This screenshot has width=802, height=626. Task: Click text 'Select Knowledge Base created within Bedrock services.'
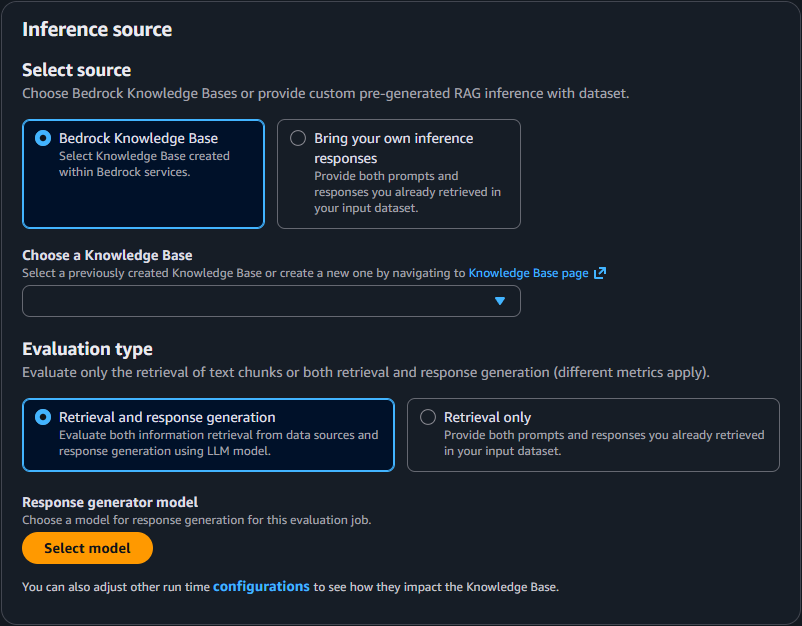144,164
